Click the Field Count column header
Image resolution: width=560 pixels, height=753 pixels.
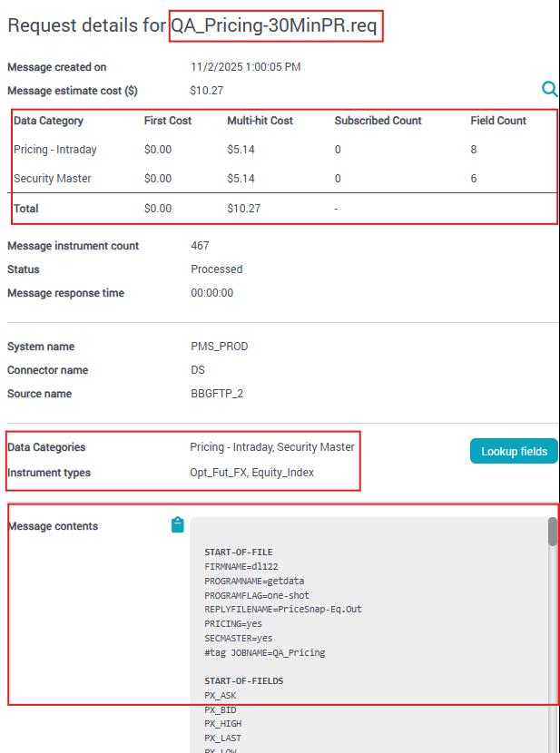498,121
